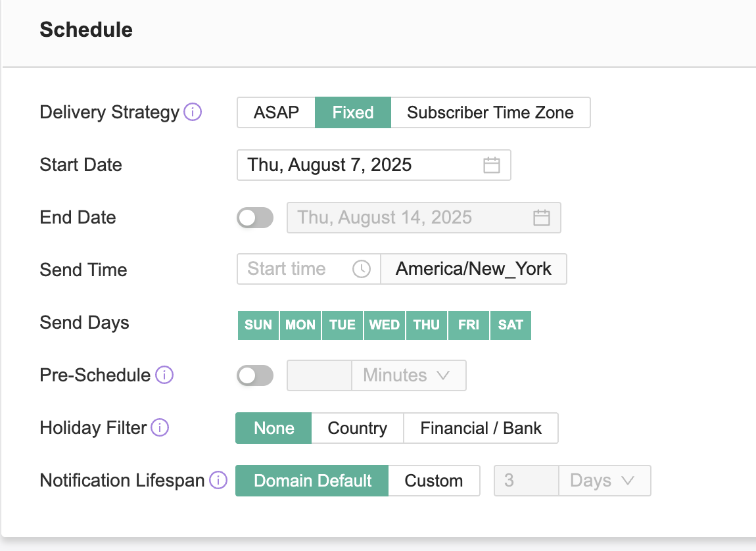Open the America/New_York time zone selector
This screenshot has height=551, width=756.
pos(473,269)
